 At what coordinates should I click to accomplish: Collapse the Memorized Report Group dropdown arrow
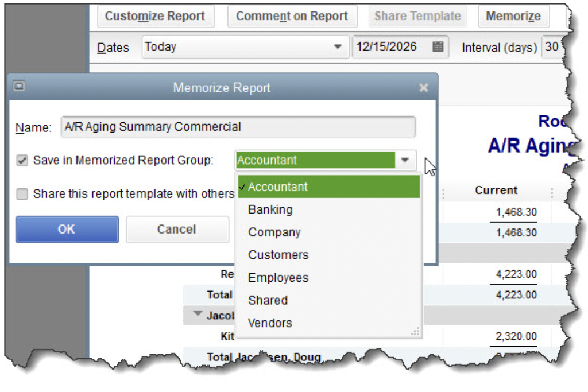coord(405,160)
